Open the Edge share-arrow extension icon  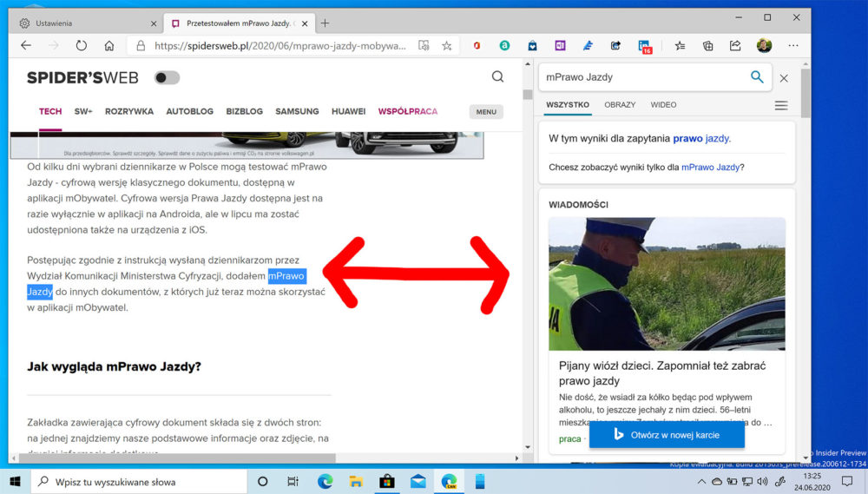pyautogui.click(x=615, y=46)
